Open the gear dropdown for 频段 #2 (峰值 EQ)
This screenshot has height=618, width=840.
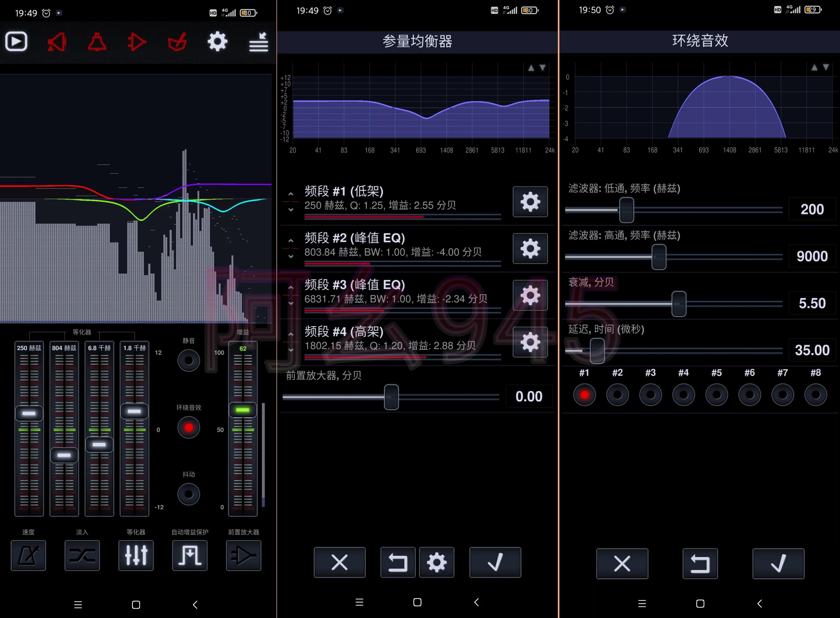click(x=530, y=248)
